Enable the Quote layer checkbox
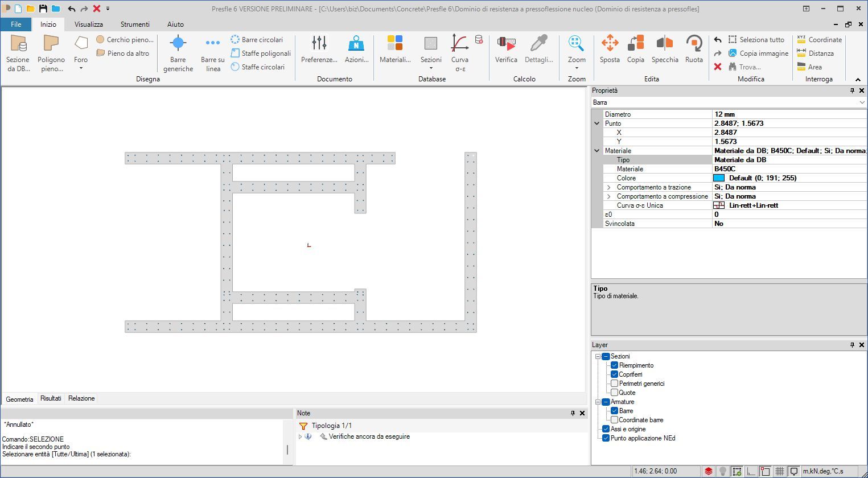868x478 pixels. coord(614,393)
